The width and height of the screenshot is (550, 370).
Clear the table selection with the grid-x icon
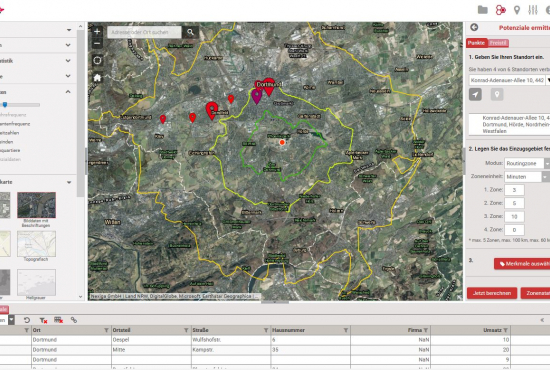pyautogui.click(x=58, y=320)
